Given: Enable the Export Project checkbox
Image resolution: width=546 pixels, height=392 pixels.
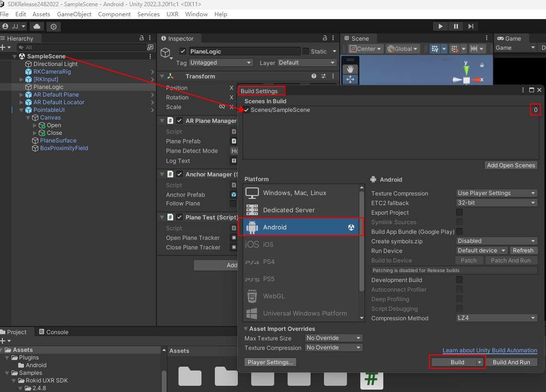Looking at the screenshot, I should coord(459,213).
